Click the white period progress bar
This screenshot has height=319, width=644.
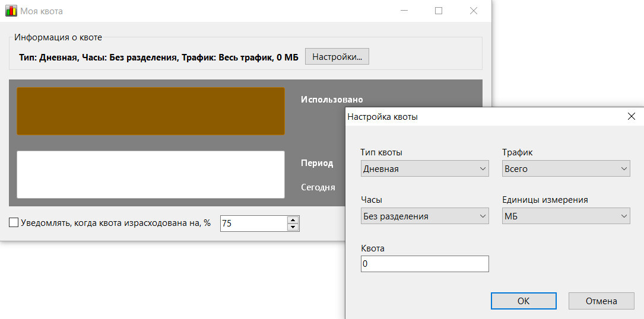tap(151, 174)
